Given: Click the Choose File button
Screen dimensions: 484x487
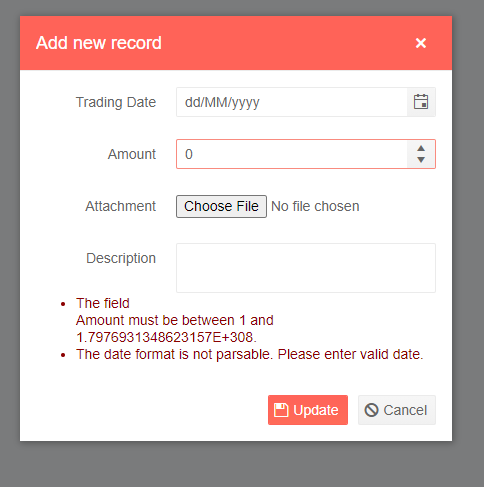Looking at the screenshot, I should pyautogui.click(x=221, y=206).
